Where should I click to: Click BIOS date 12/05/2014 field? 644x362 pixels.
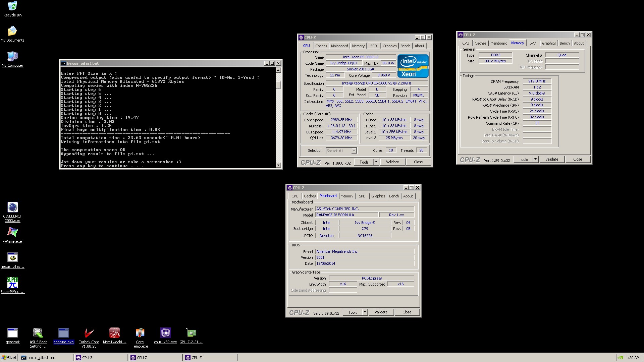click(x=365, y=263)
